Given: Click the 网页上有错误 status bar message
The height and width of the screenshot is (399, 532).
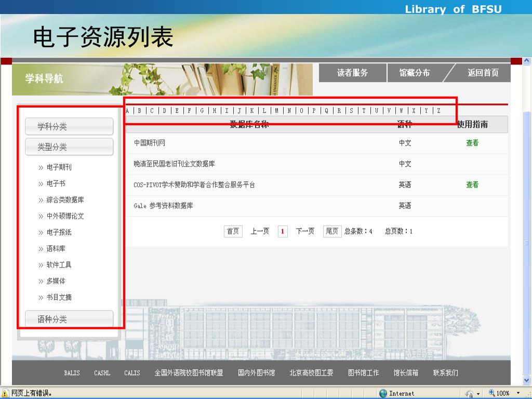Looking at the screenshot, I should (x=32, y=393).
